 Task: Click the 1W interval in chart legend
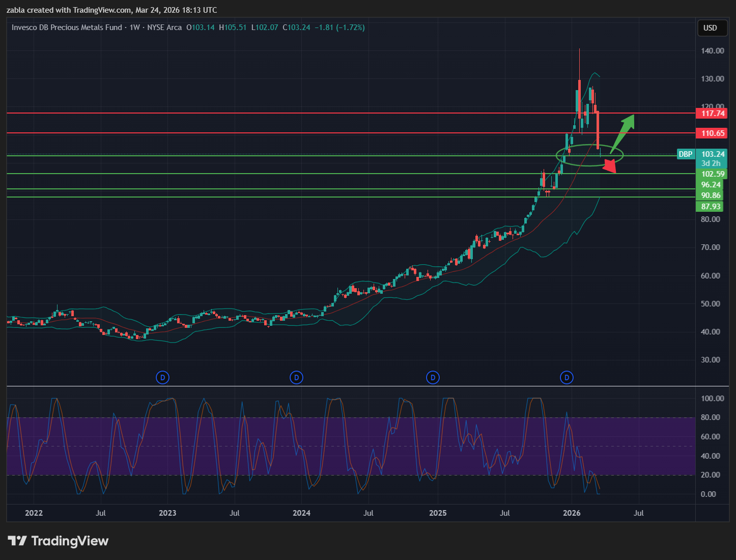134,27
